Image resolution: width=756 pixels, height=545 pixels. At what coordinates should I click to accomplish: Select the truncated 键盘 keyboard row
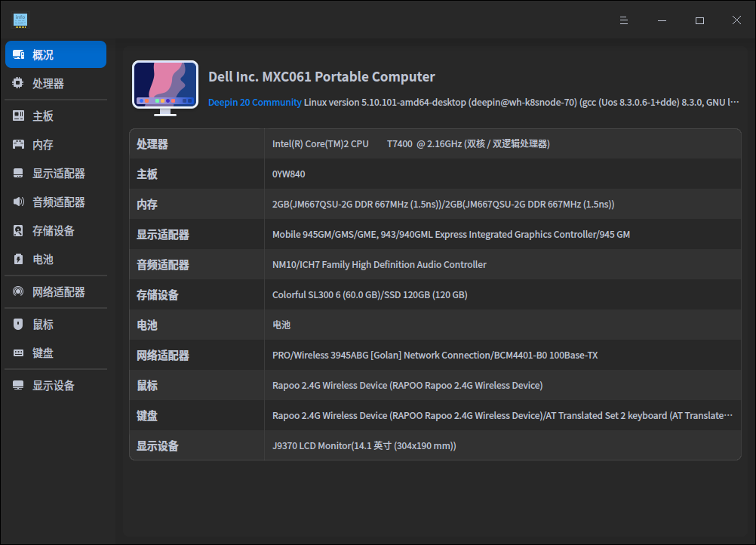pos(435,415)
